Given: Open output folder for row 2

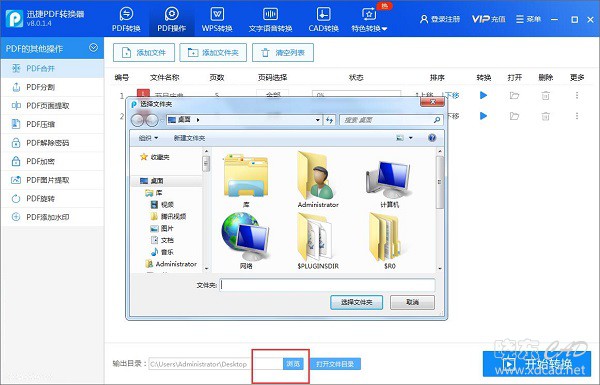Looking at the screenshot, I should (x=514, y=116).
